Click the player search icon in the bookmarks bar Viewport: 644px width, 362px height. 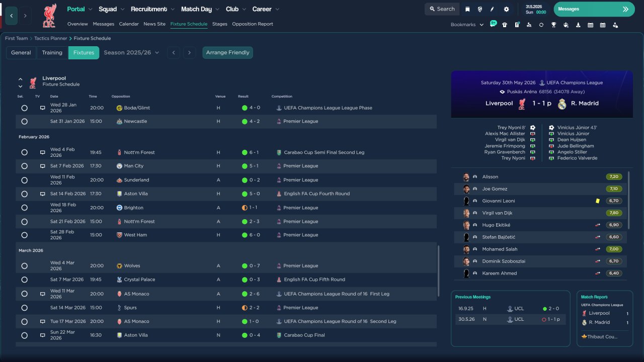(529, 25)
